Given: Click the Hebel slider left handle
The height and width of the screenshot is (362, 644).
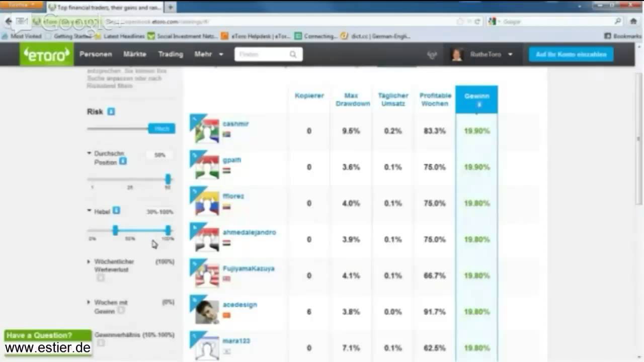Looking at the screenshot, I should 115,230.
